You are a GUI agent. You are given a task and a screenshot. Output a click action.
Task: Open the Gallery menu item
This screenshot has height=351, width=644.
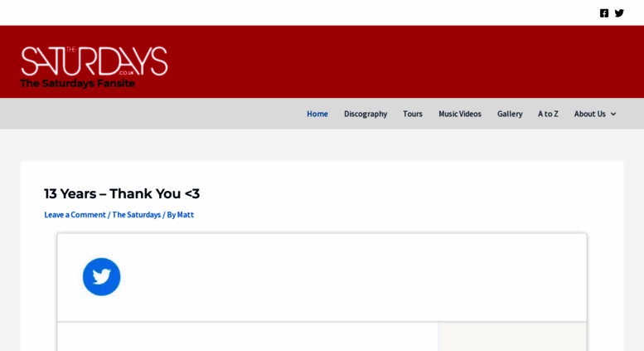pos(510,114)
